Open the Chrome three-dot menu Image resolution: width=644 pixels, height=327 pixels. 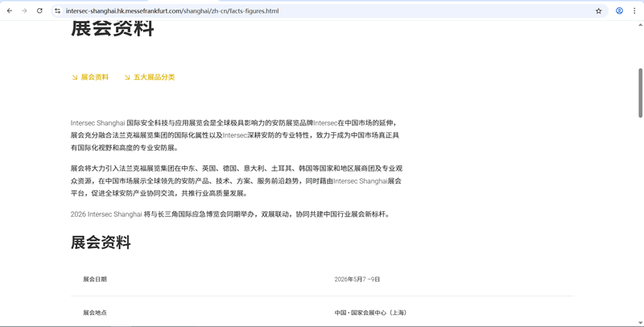coord(634,11)
